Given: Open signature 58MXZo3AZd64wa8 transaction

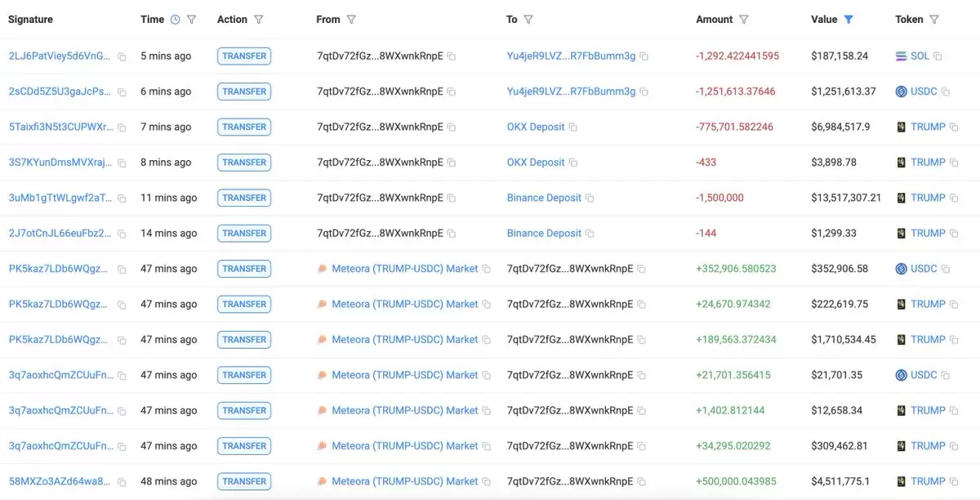Looking at the screenshot, I should (x=59, y=481).
